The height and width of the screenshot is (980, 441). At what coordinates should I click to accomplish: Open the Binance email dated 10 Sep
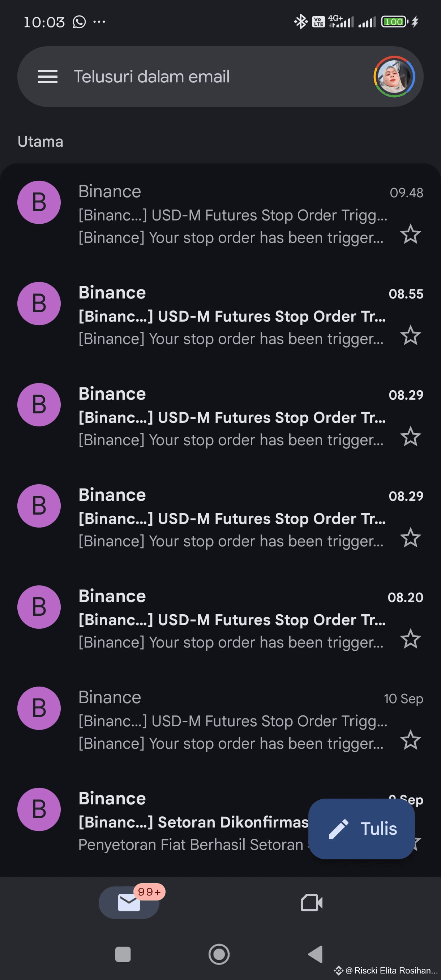click(x=220, y=721)
